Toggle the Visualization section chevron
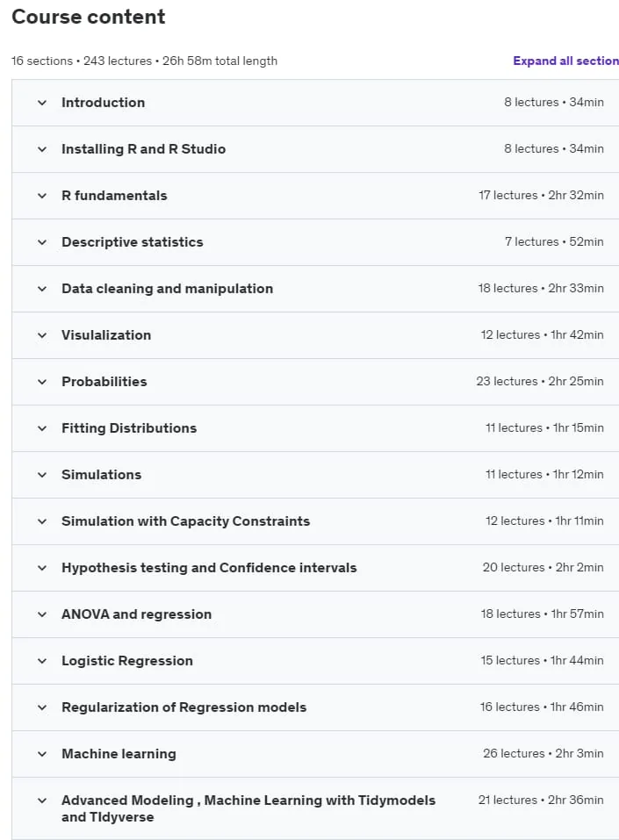 [x=42, y=336]
